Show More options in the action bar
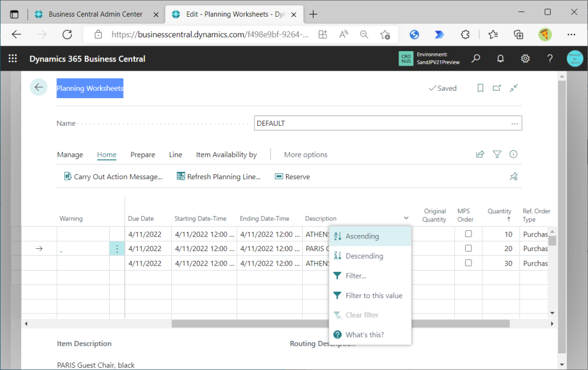Screen dimensions: 588x370 click(305, 155)
